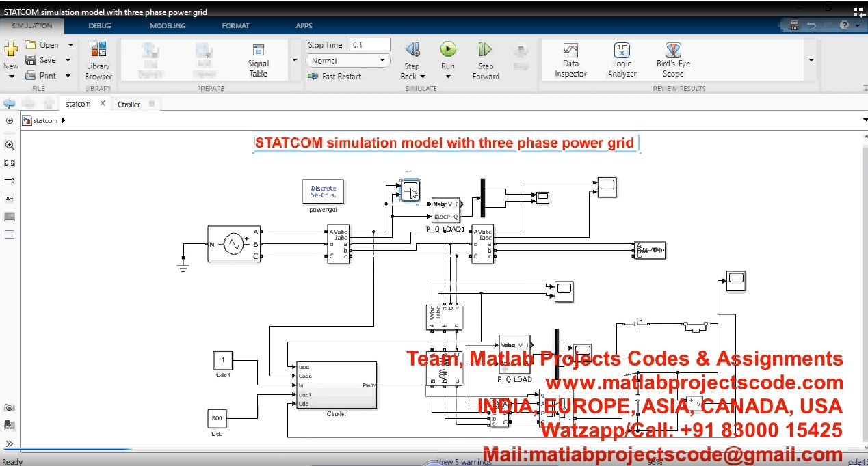Screen dimensions: 868x466
Task: Expand the Review Results gallery arrow
Action: 811,60
